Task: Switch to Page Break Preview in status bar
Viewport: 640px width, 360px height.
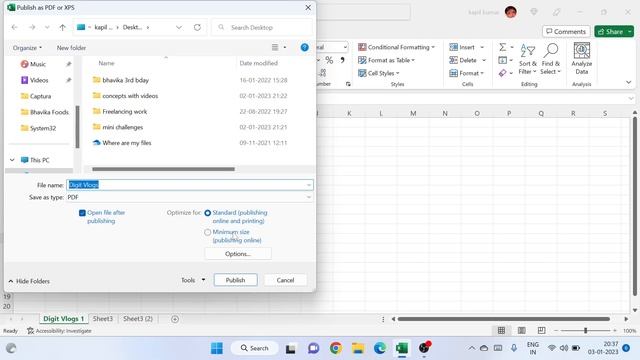Action: 541,330
